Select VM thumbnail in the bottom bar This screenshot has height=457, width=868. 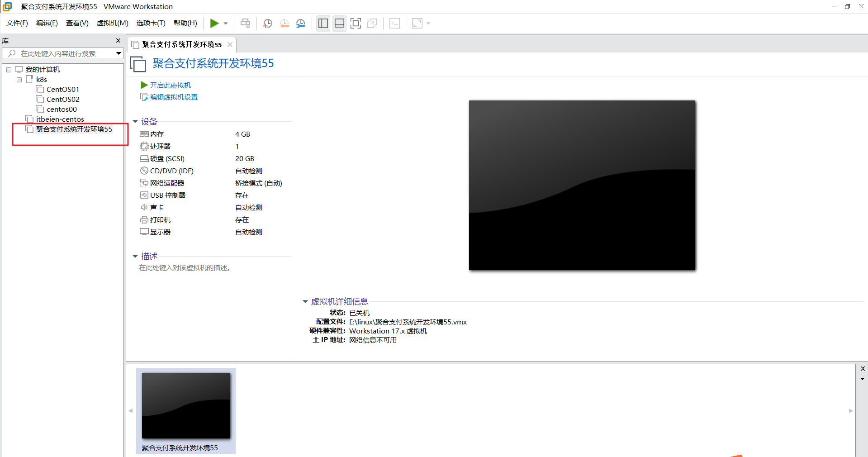(186, 411)
